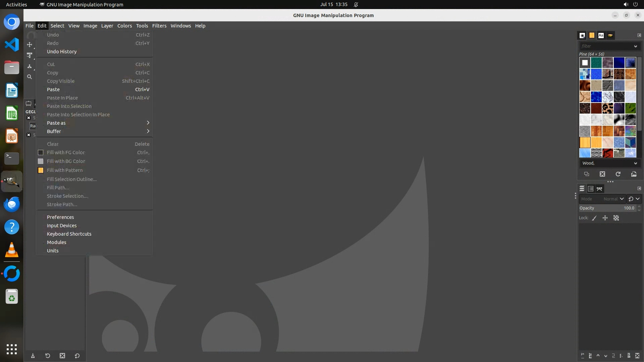
Task: Click the Delete pattern icon
Action: coord(602,174)
